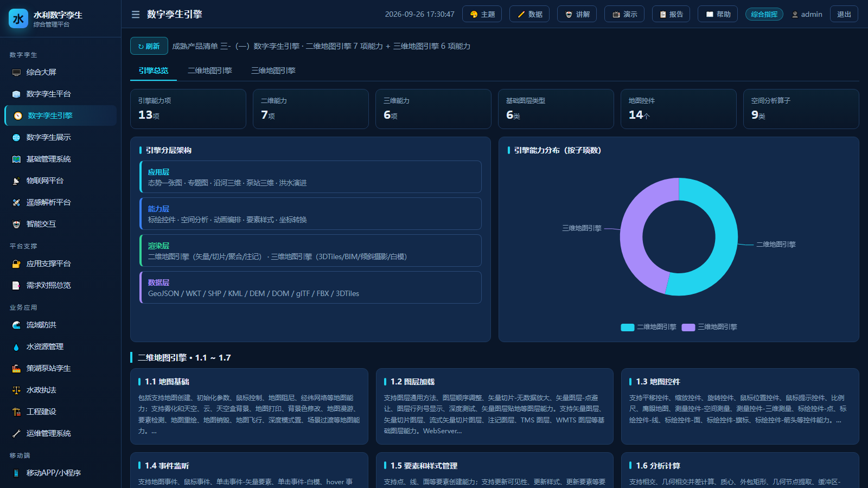Switch to the 三维地图引擎 tab
The height and width of the screenshot is (488, 868).
[273, 70]
